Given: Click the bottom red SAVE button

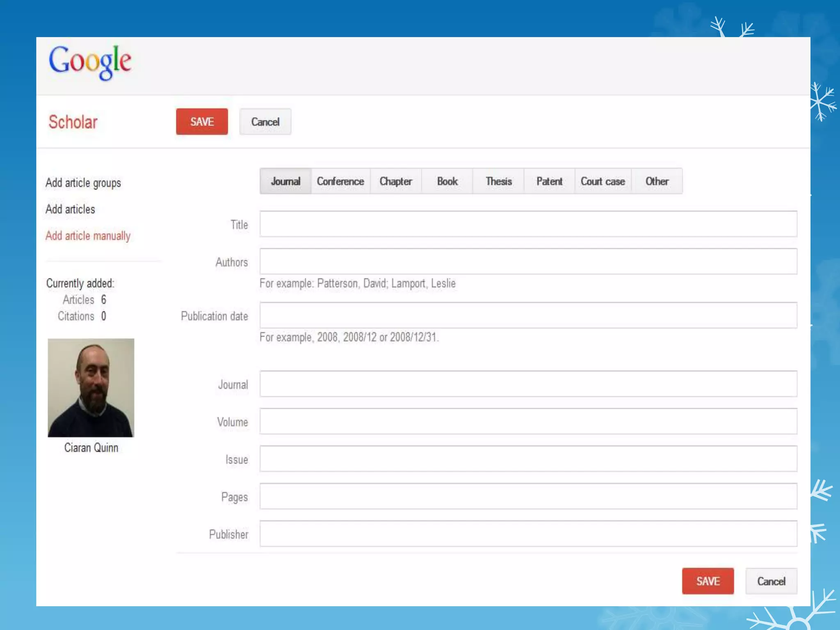Looking at the screenshot, I should point(708,581).
